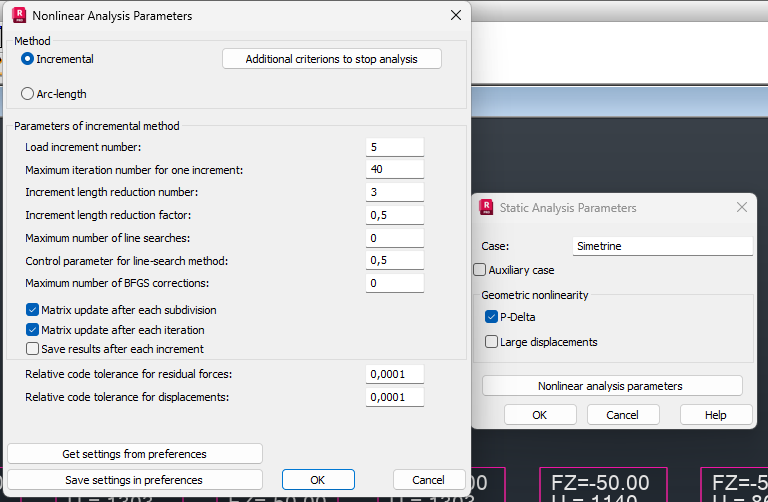Confirm Nonlinear Analysis Parameters with OK
This screenshot has height=502, width=768.
318,480
